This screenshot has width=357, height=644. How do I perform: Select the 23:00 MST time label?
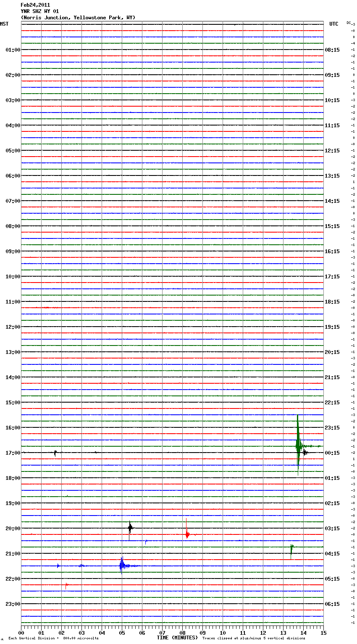click(x=13, y=604)
